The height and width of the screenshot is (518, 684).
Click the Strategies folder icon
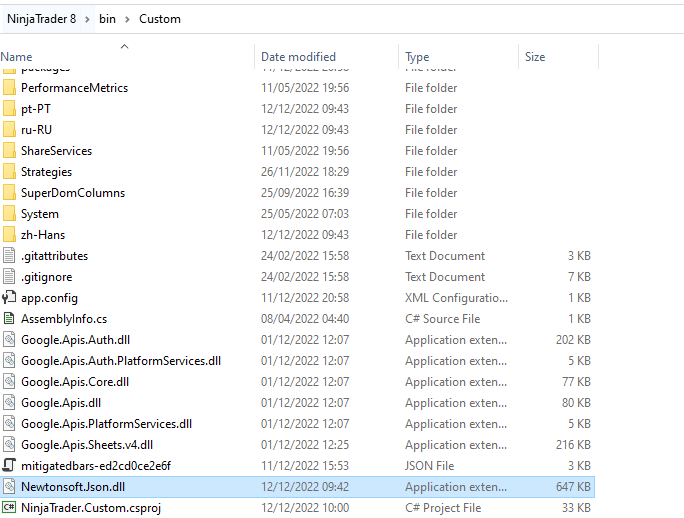coord(9,172)
